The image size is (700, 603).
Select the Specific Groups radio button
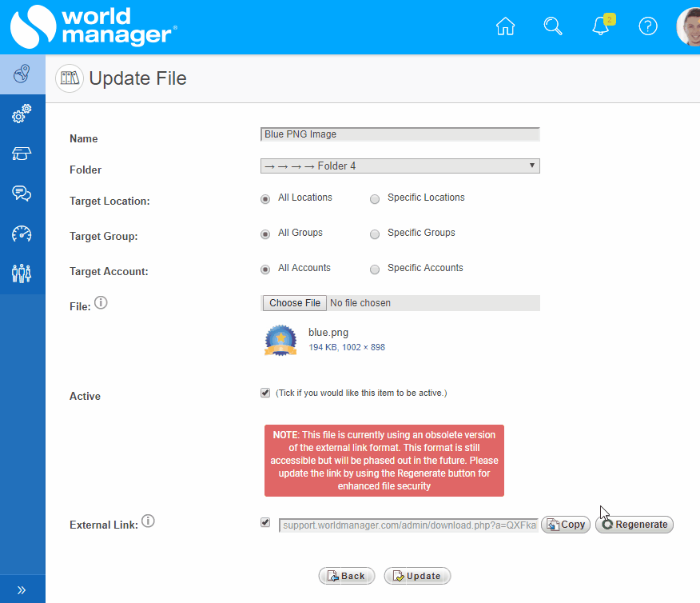click(375, 234)
